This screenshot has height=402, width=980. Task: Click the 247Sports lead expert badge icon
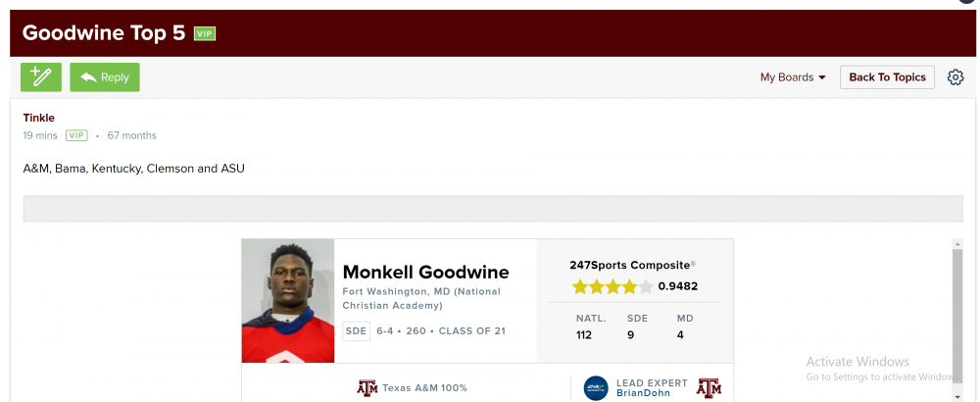click(x=596, y=388)
